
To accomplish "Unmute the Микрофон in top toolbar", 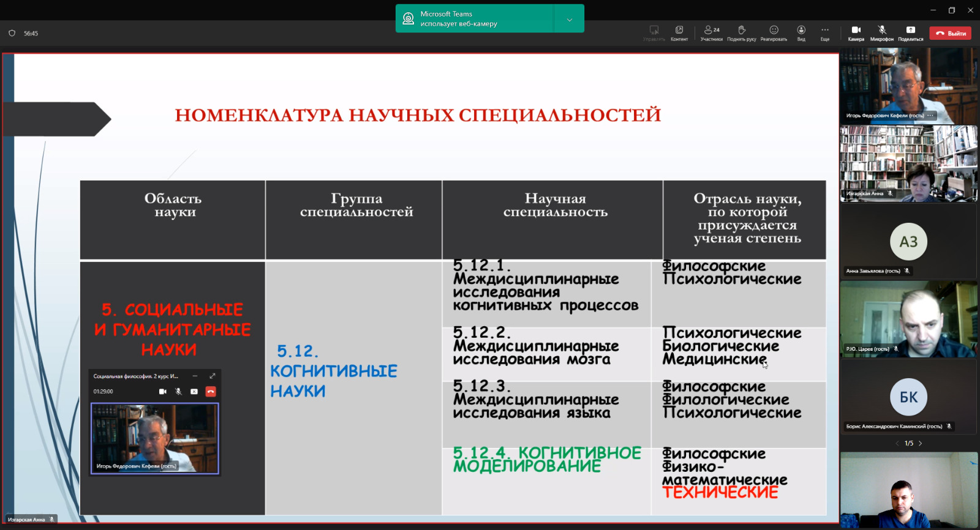I will tap(882, 32).
